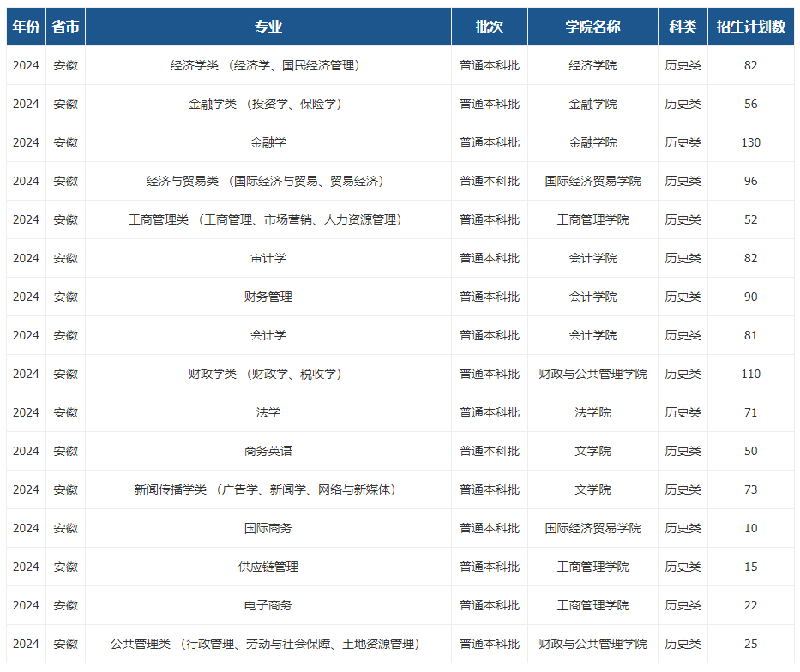The height and width of the screenshot is (672, 800).
Task: Click 历史类 in the 国际商务 row
Action: (683, 528)
